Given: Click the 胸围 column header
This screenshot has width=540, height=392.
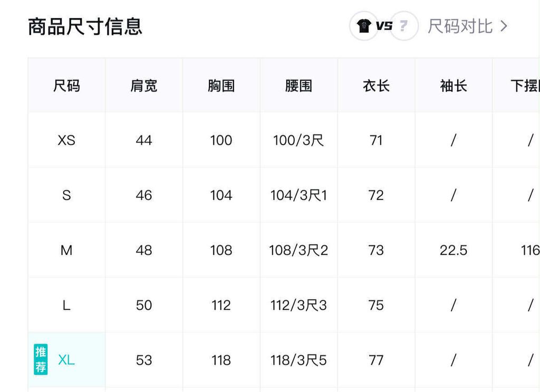Looking at the screenshot, I should [x=221, y=85].
